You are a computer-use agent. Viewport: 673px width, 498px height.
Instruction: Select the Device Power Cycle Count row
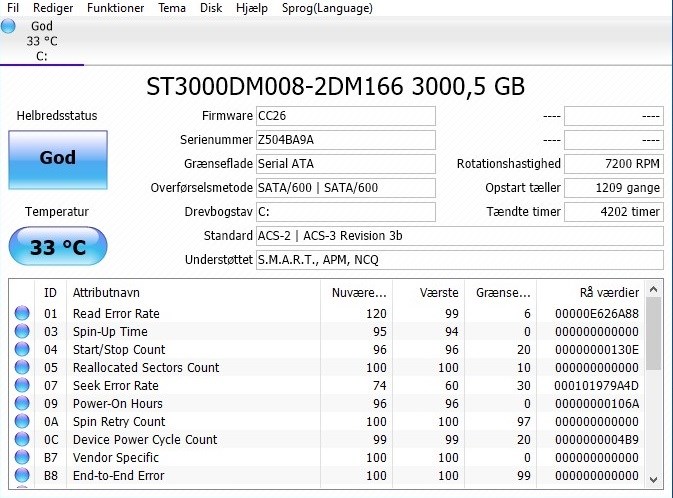(327, 440)
